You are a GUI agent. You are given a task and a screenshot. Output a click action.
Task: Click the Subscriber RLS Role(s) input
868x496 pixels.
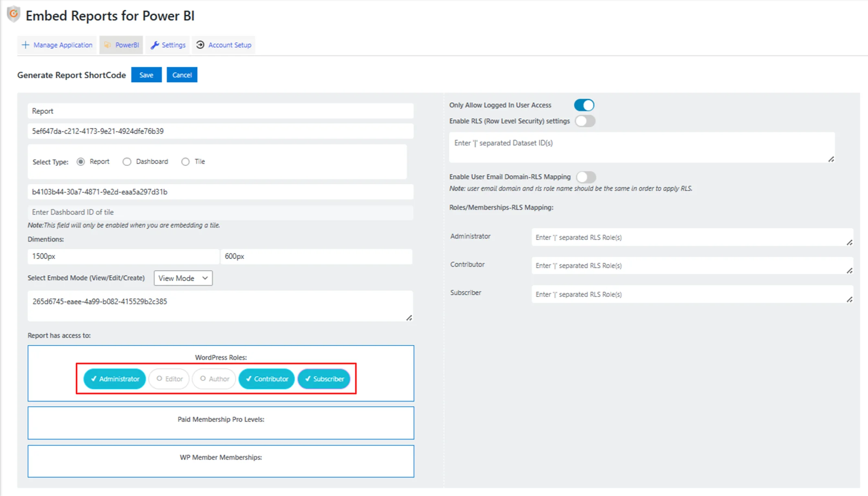click(x=692, y=294)
